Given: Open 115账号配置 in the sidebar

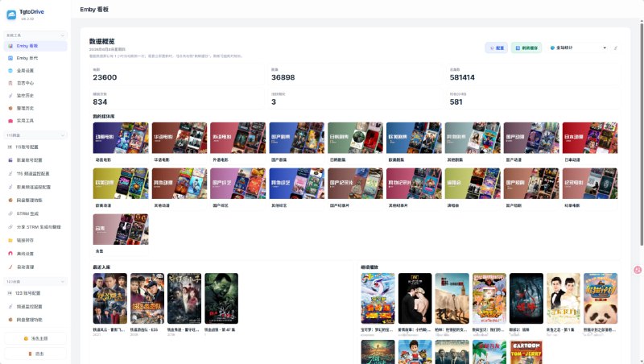Looking at the screenshot, I should (x=35, y=147).
